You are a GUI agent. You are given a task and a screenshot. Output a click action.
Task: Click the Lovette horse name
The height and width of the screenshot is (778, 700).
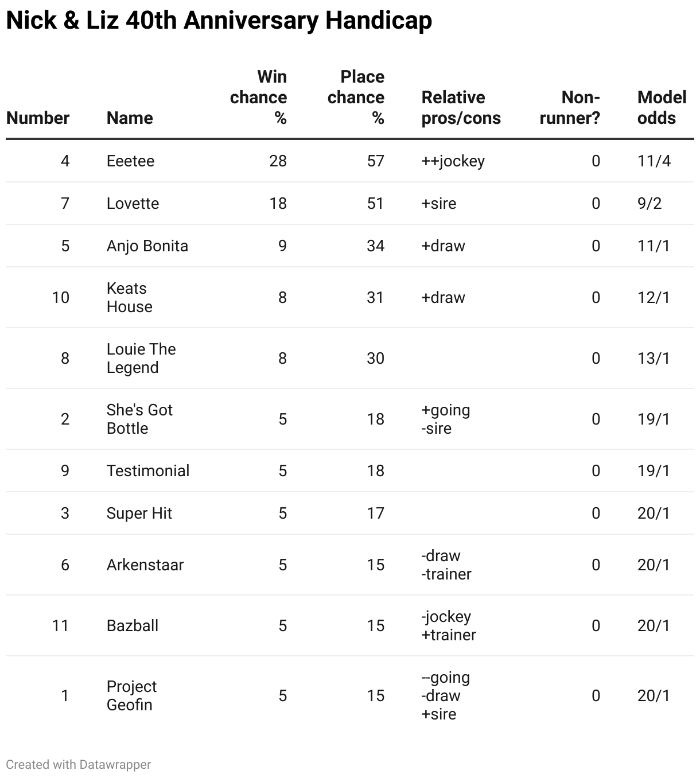point(133,203)
